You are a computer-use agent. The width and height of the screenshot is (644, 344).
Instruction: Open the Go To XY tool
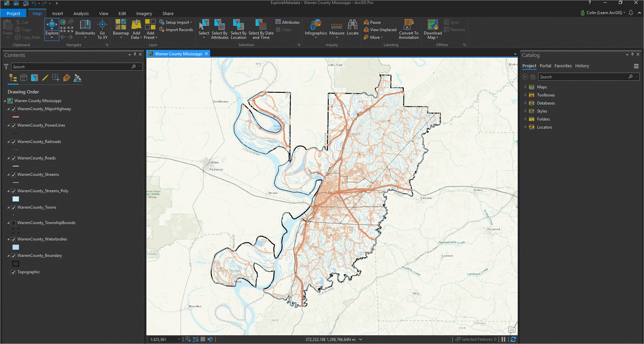tap(102, 29)
